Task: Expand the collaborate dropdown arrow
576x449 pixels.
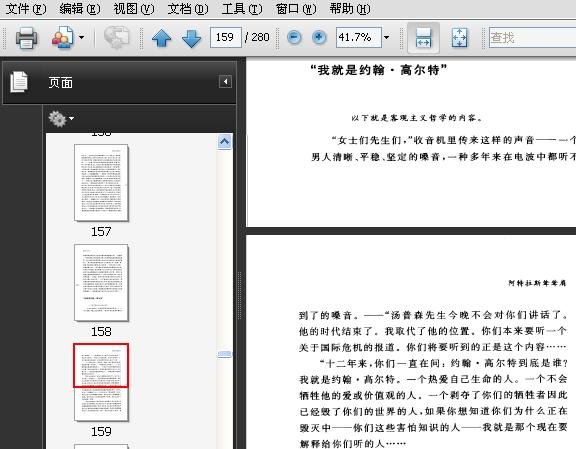Action: click(82, 37)
